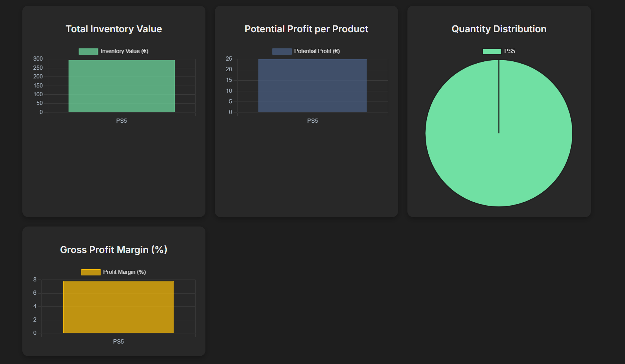Toggle the Inventory Value (€) legend swatch
Image resolution: width=625 pixels, height=364 pixels.
(88, 52)
